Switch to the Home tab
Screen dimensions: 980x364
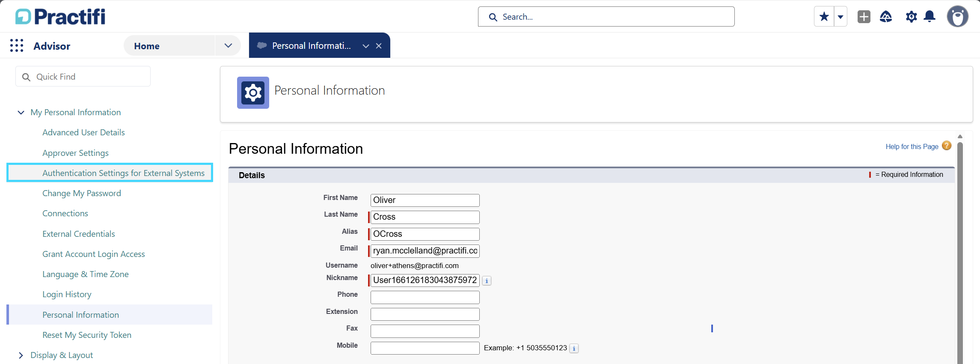coord(147,46)
